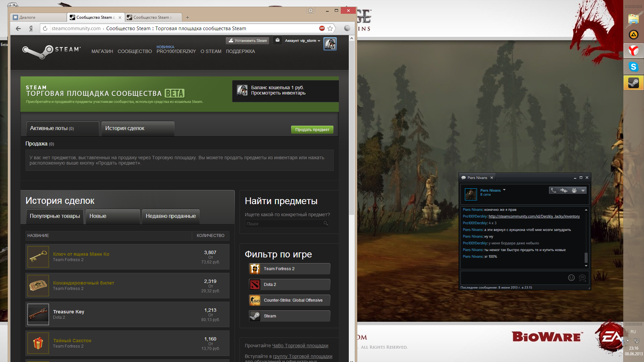Click the search magnifier in 'Поиск' field
The height and width of the screenshot is (362, 644).
(325, 223)
